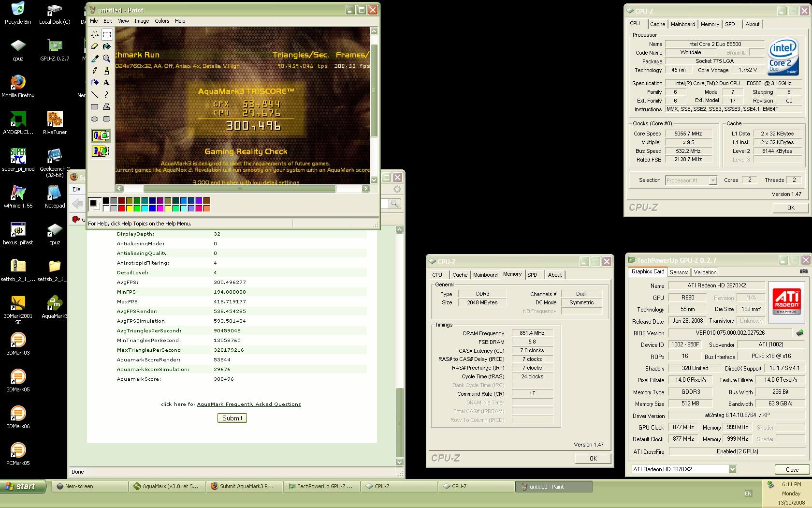Open the Recycle Bin icon
Image resolution: width=812 pixels, height=508 pixels.
click(x=18, y=13)
